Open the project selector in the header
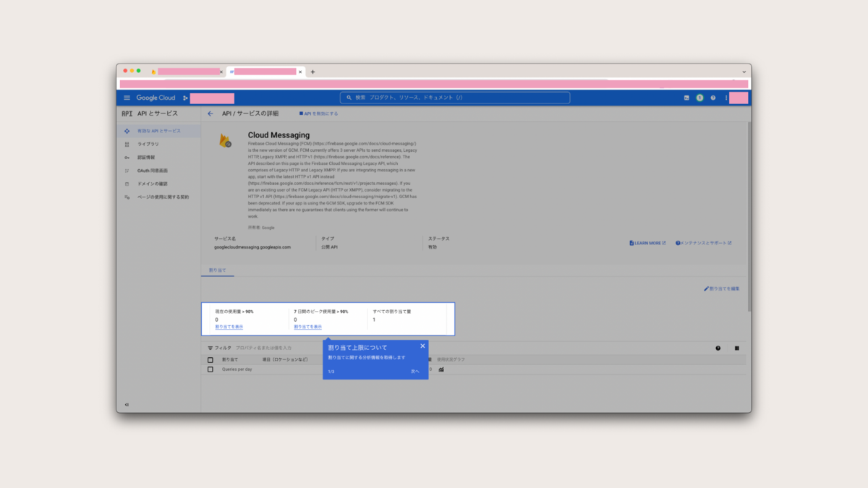868x488 pixels. (208, 98)
